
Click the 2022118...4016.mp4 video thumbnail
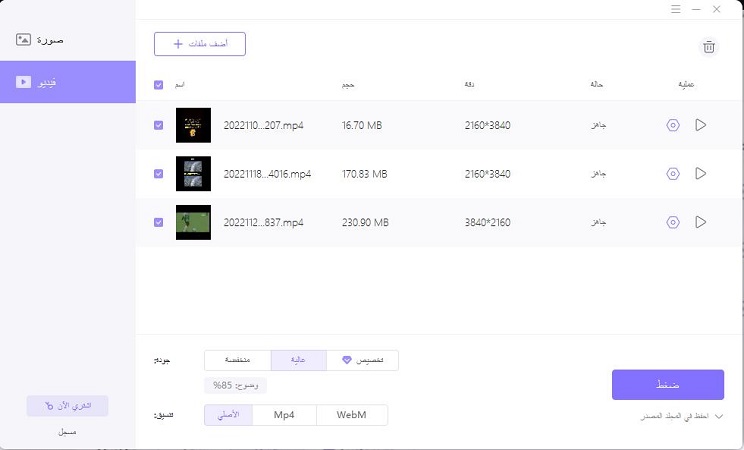click(x=193, y=174)
